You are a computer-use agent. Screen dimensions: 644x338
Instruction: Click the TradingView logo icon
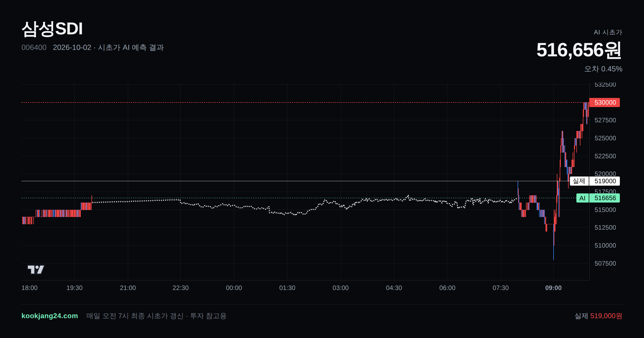click(36, 269)
